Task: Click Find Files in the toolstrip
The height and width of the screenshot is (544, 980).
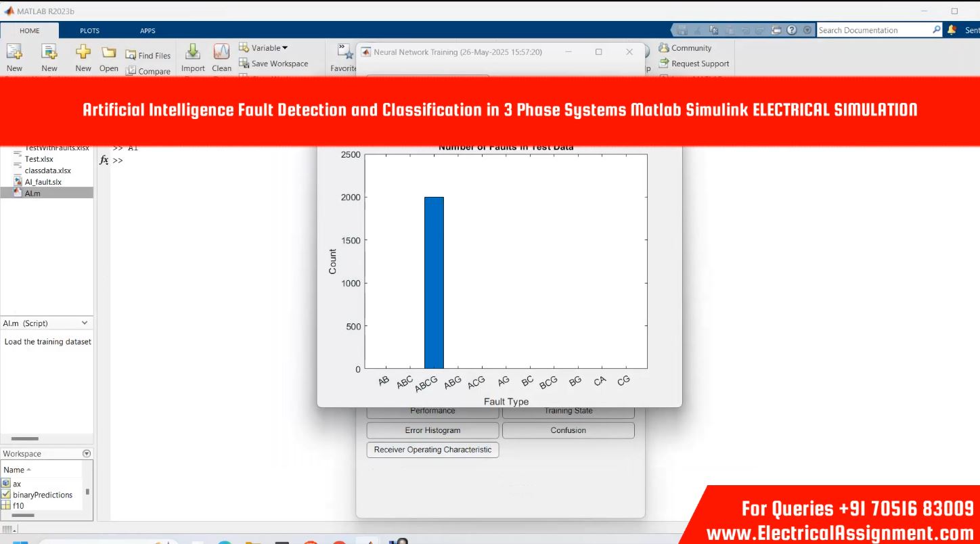Action: click(x=148, y=55)
